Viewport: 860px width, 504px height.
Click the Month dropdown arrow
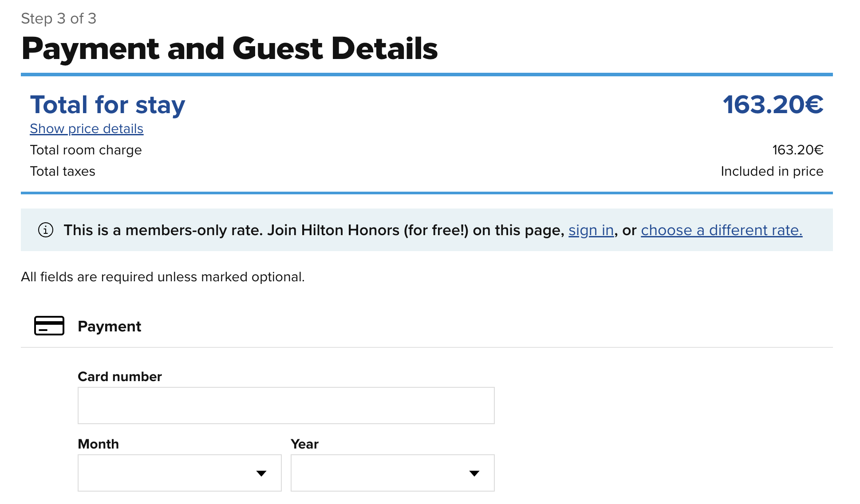(x=262, y=473)
